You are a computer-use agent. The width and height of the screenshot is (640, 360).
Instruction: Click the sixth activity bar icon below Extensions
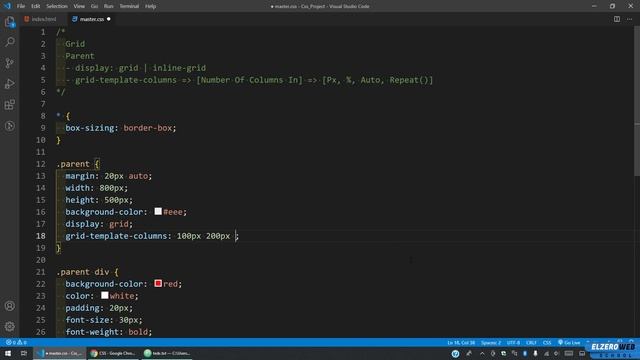tap(10, 126)
